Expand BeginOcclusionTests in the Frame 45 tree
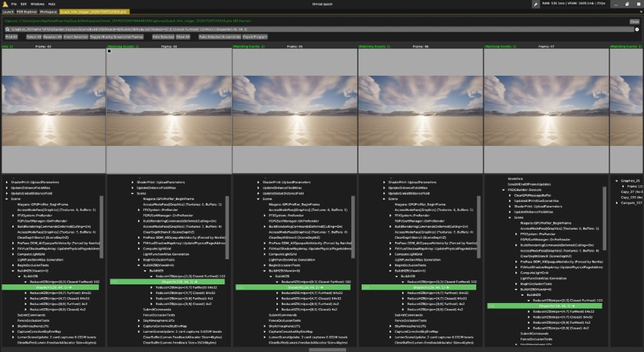This screenshot has width=644, height=352. pos(265,265)
